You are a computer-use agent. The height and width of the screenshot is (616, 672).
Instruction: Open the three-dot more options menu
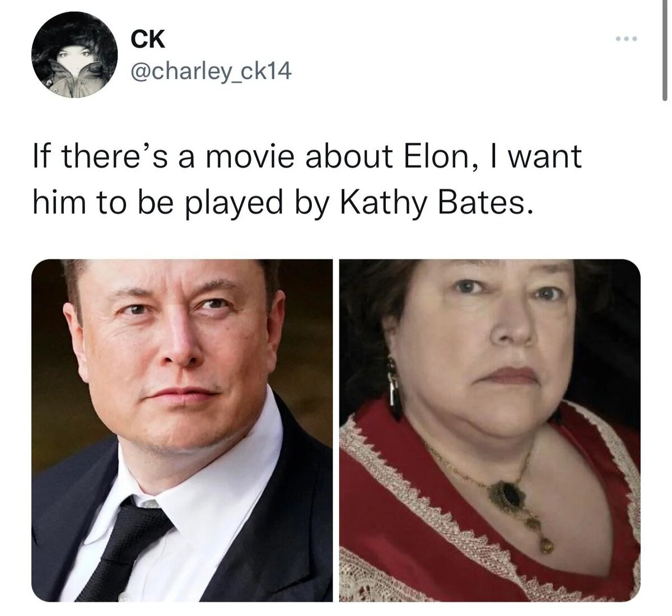[626, 39]
